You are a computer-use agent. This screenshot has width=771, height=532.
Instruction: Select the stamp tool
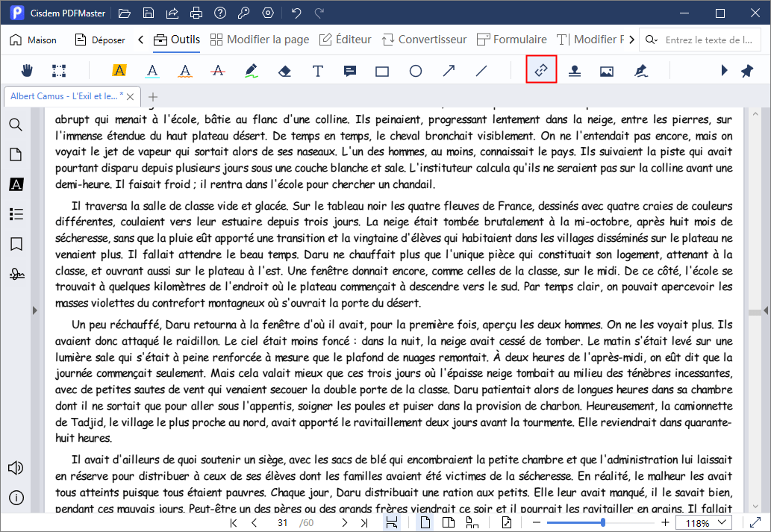coord(574,72)
